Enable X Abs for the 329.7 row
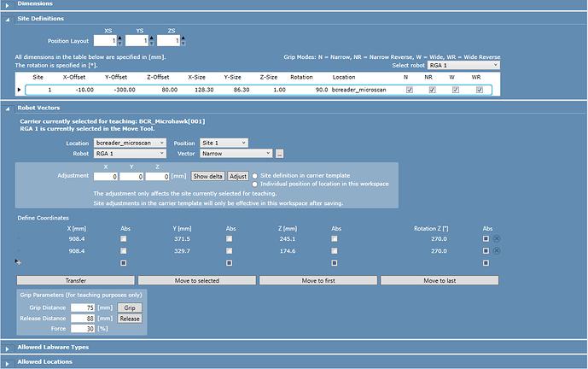The image size is (588, 369). pos(124,251)
